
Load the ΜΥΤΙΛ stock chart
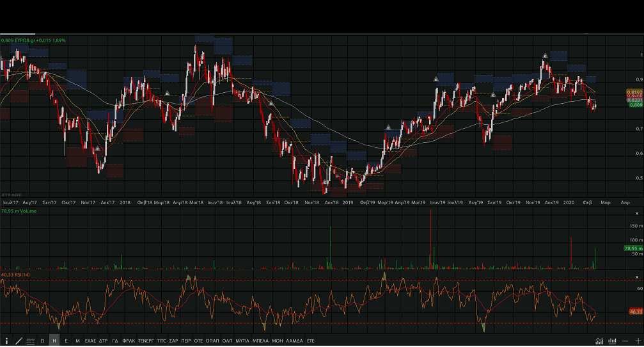point(243,341)
